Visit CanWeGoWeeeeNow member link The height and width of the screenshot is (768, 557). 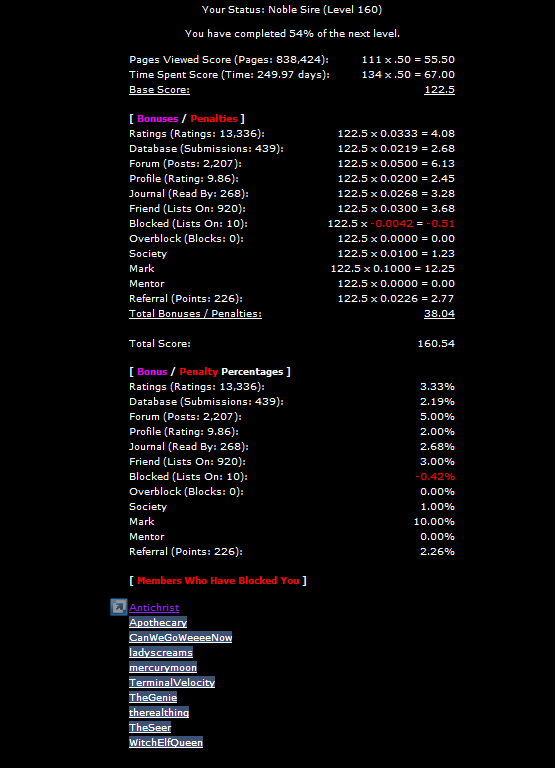(x=180, y=638)
